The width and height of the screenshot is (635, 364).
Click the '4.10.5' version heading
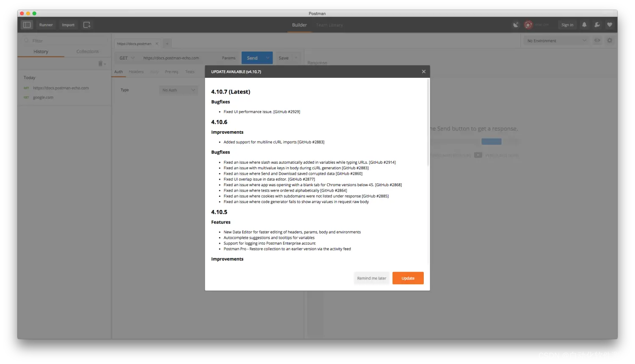[x=219, y=212]
